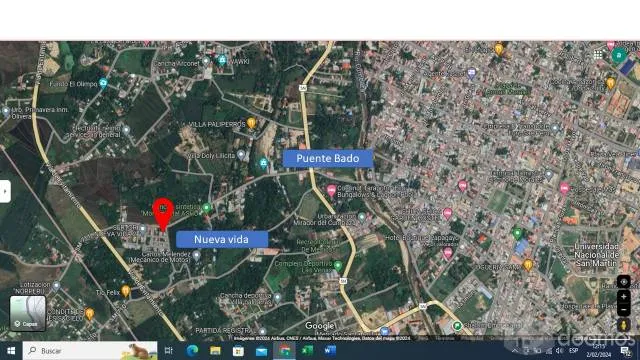The width and height of the screenshot is (640, 360).
Task: Open the Google account avatar
Action: pyautogui.click(x=619, y=55)
